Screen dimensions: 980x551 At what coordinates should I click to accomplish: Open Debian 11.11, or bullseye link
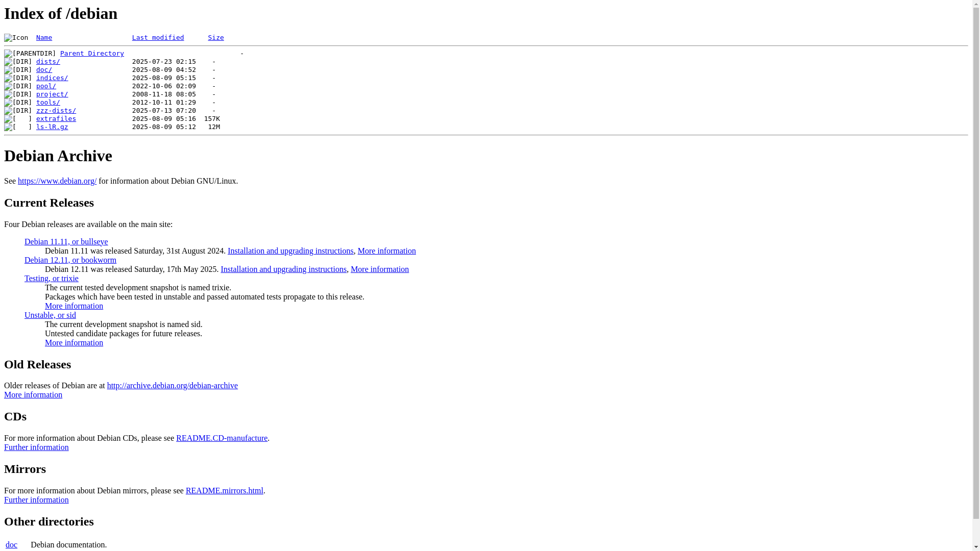(x=66, y=242)
